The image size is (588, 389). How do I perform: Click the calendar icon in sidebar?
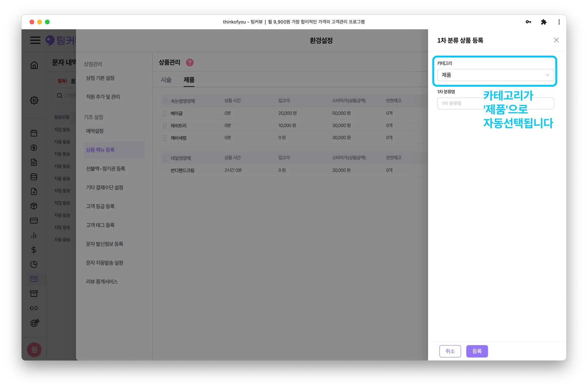click(x=34, y=133)
